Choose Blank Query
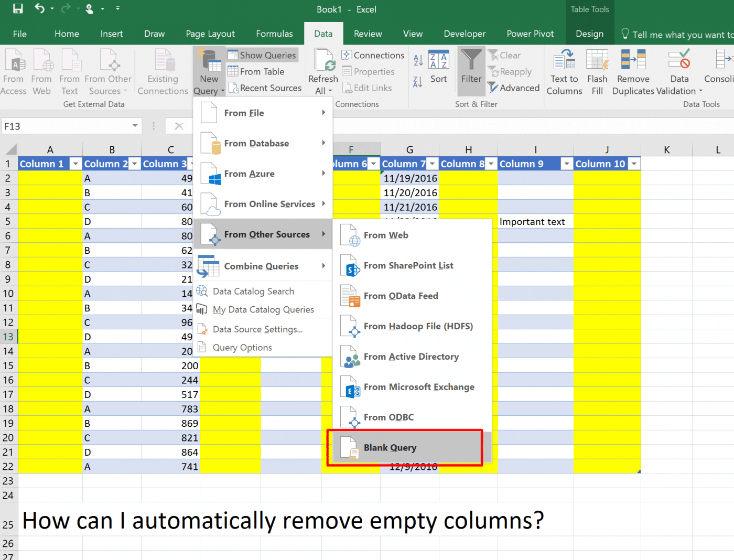The image size is (734, 560). pos(413,448)
